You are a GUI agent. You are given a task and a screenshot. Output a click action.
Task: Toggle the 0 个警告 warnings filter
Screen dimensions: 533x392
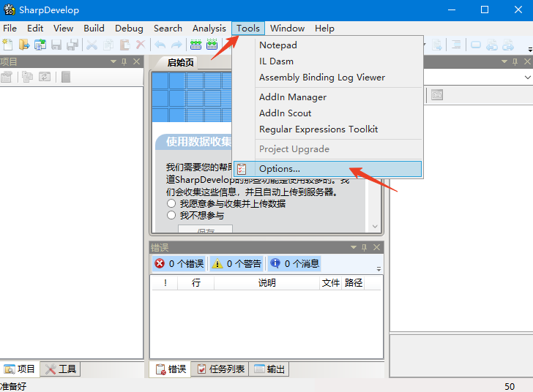click(x=236, y=263)
